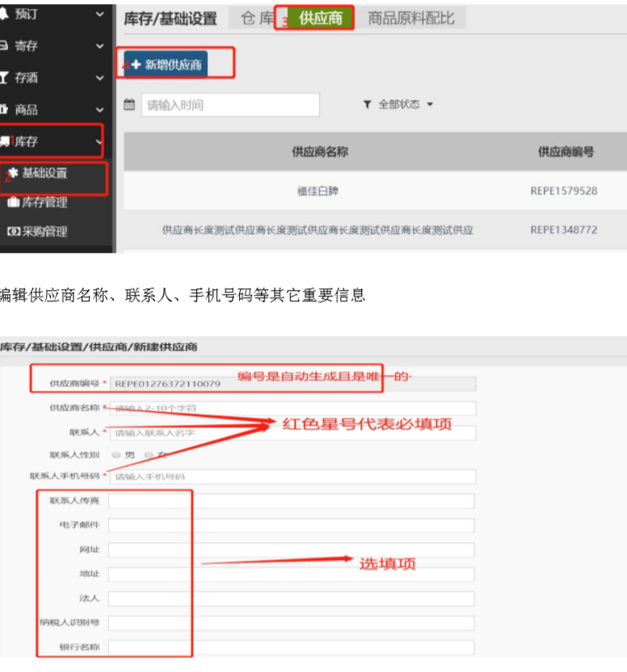Viewport: 627px width, 672px height.
Task: Expand the 存酒 menu chevron
Action: (99, 78)
